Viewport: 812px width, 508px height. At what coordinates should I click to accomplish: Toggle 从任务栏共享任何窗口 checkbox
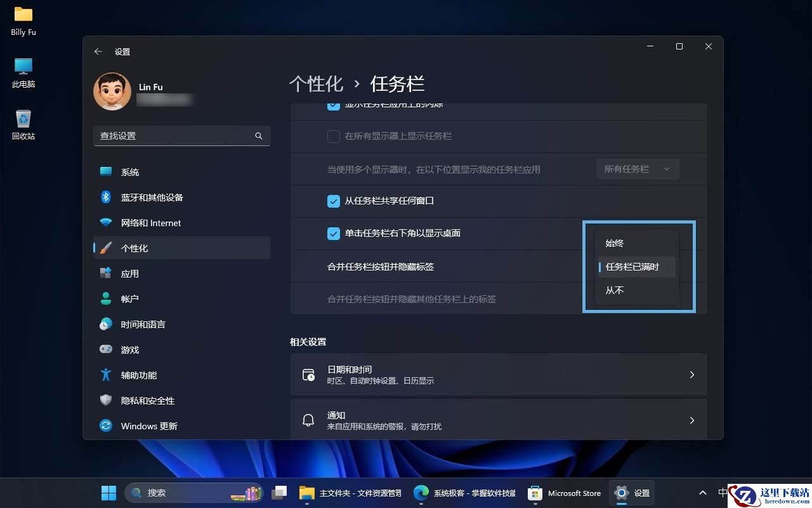point(334,201)
